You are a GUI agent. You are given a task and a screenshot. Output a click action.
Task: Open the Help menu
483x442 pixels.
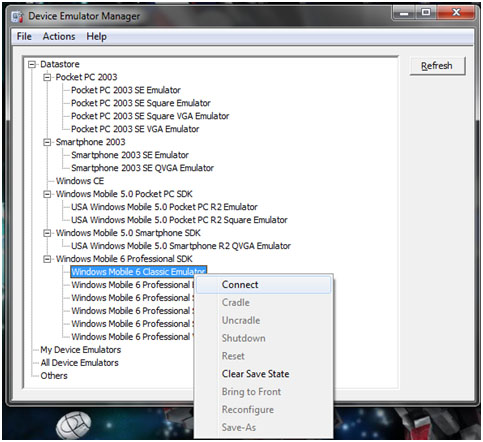click(x=96, y=36)
